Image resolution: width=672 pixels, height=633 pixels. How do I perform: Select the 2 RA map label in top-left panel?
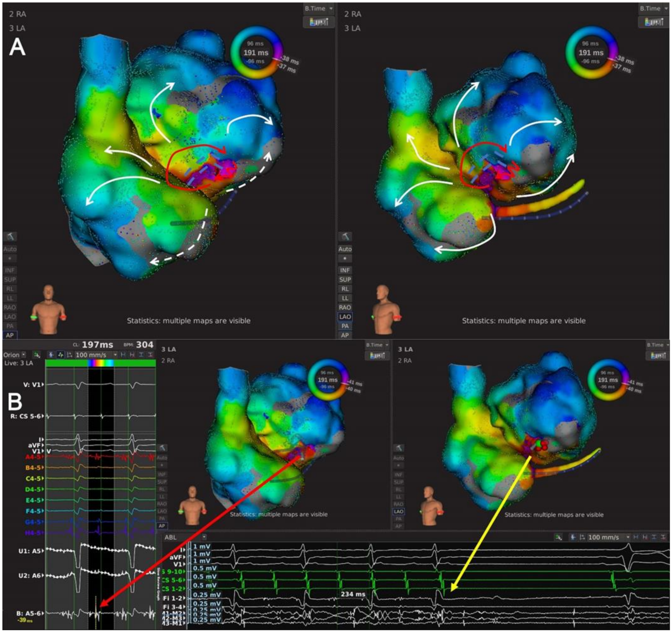pyautogui.click(x=18, y=14)
